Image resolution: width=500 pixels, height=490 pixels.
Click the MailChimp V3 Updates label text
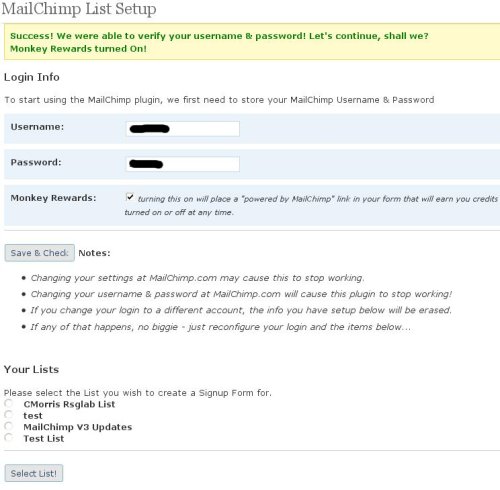78,427
